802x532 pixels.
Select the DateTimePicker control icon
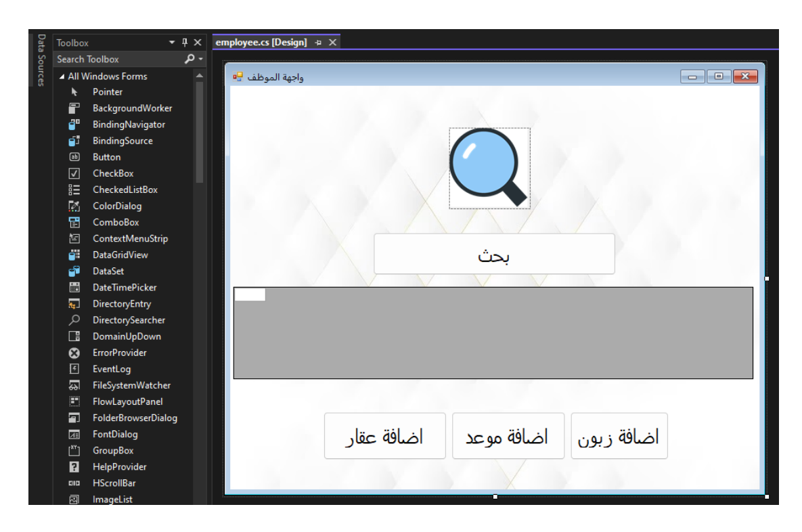click(74, 288)
